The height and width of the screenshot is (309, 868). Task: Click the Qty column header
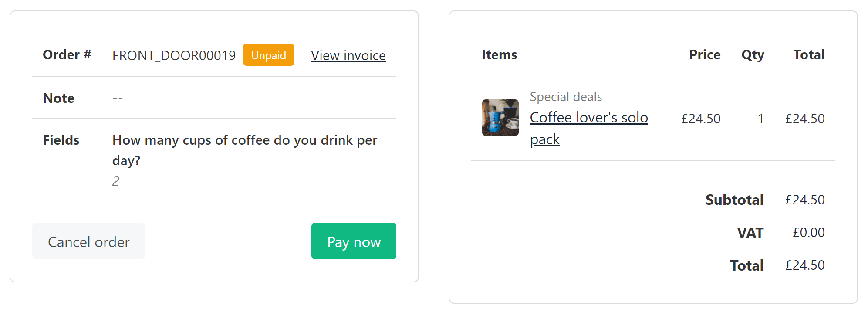click(753, 55)
